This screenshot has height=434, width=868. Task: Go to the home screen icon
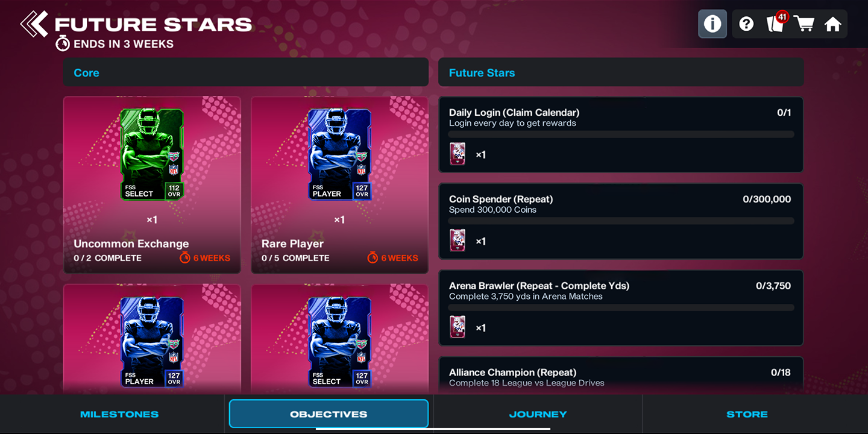833,24
